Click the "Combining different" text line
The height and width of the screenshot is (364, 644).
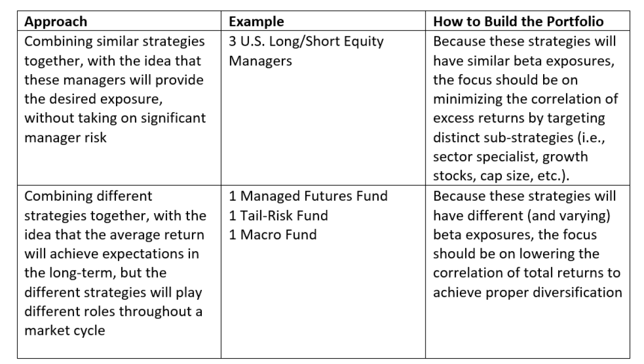pyautogui.click(x=89, y=196)
